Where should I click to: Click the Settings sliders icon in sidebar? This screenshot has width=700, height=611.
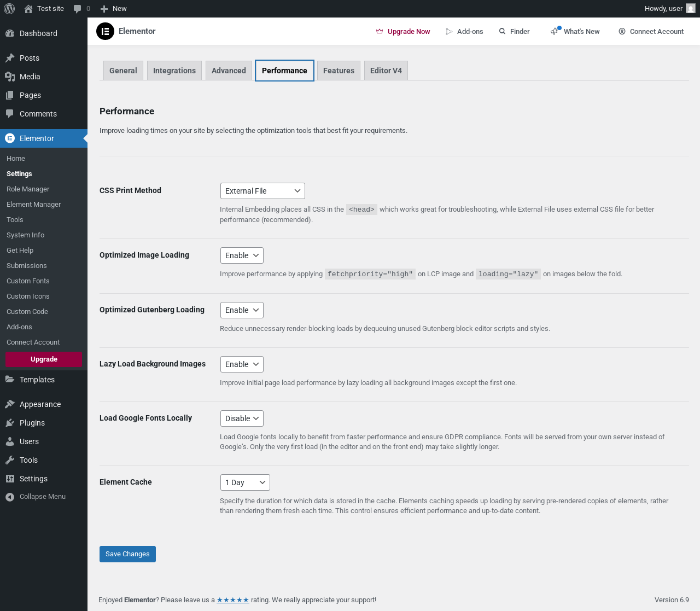pos(10,479)
